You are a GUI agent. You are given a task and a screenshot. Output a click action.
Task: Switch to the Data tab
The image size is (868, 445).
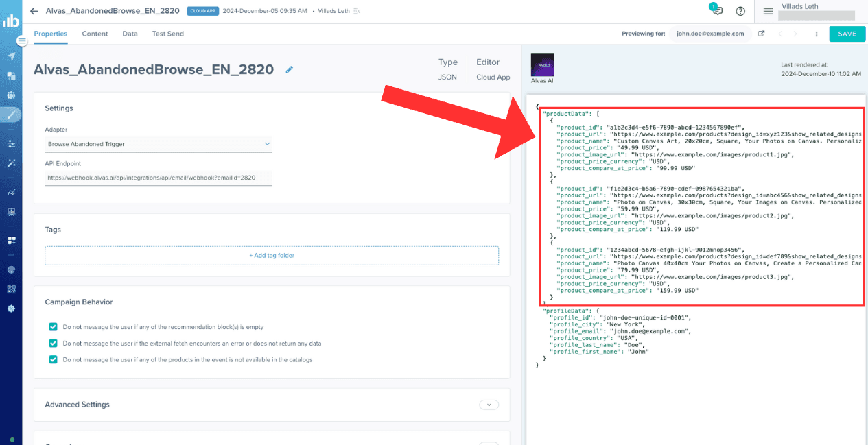pos(130,34)
